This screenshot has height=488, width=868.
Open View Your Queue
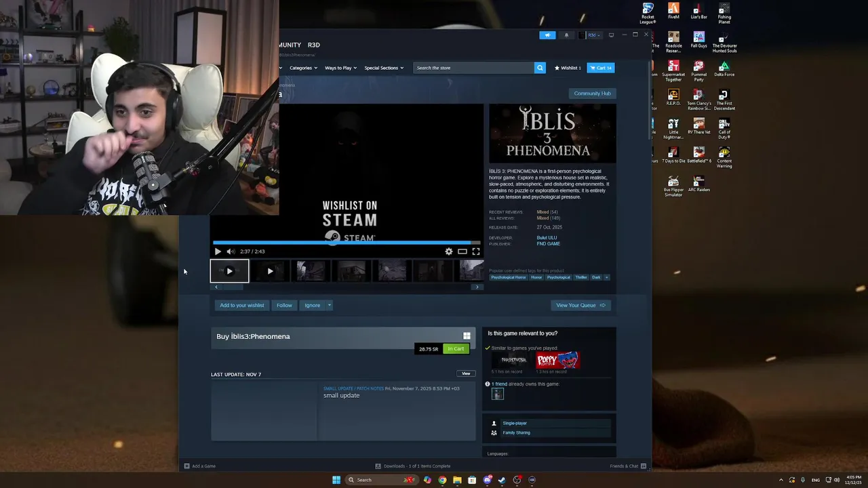tap(580, 305)
